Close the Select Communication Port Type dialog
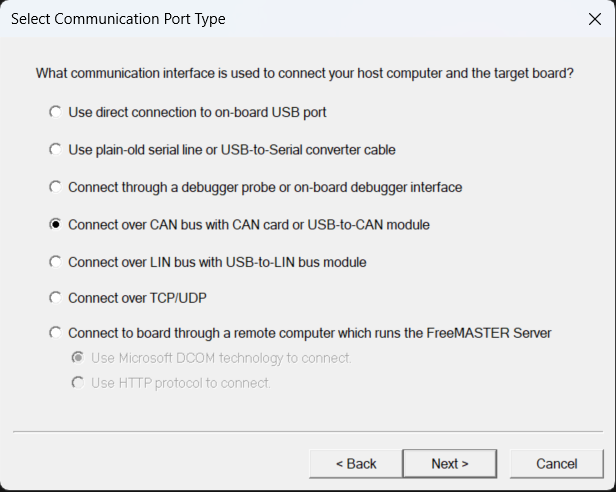The width and height of the screenshot is (616, 492). pyautogui.click(x=595, y=19)
